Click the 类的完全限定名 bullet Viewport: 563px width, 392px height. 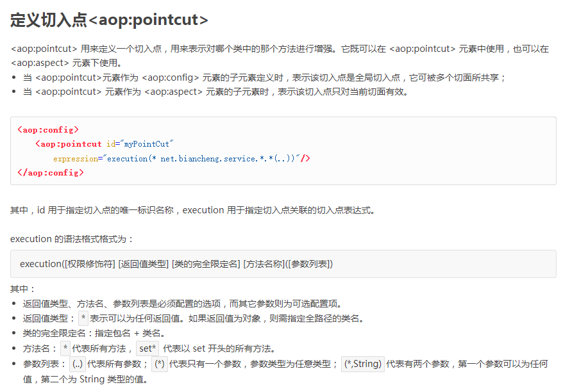click(94, 333)
